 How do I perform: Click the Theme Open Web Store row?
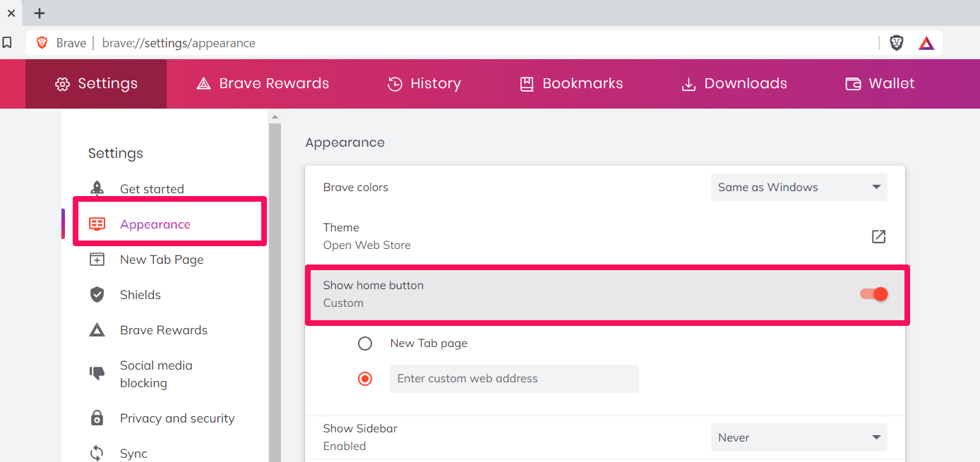[605, 236]
